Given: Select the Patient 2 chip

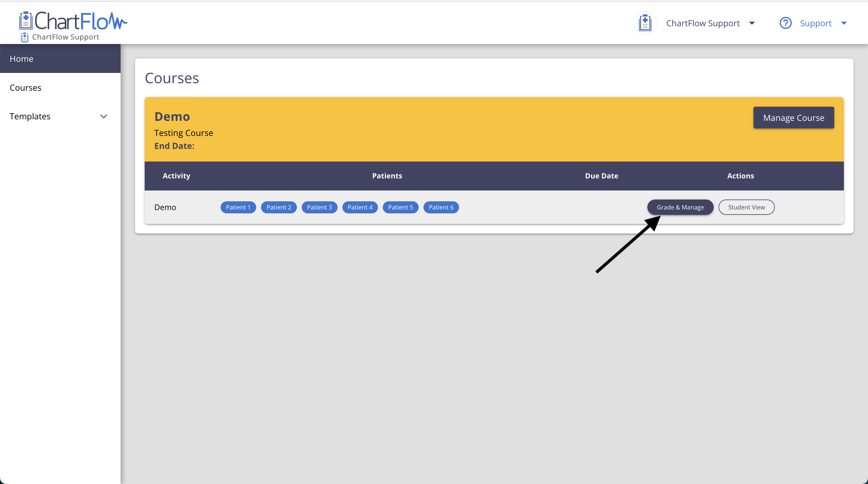Looking at the screenshot, I should pos(279,207).
